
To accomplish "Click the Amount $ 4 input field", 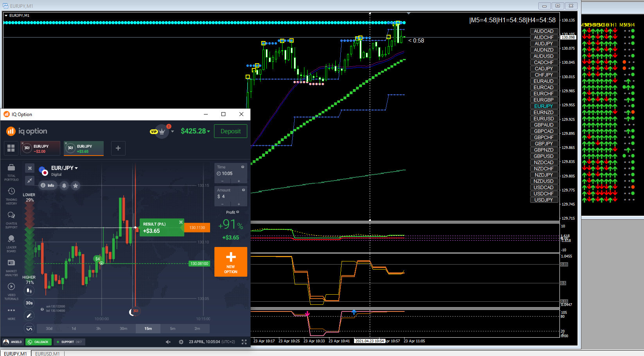I will pos(231,197).
